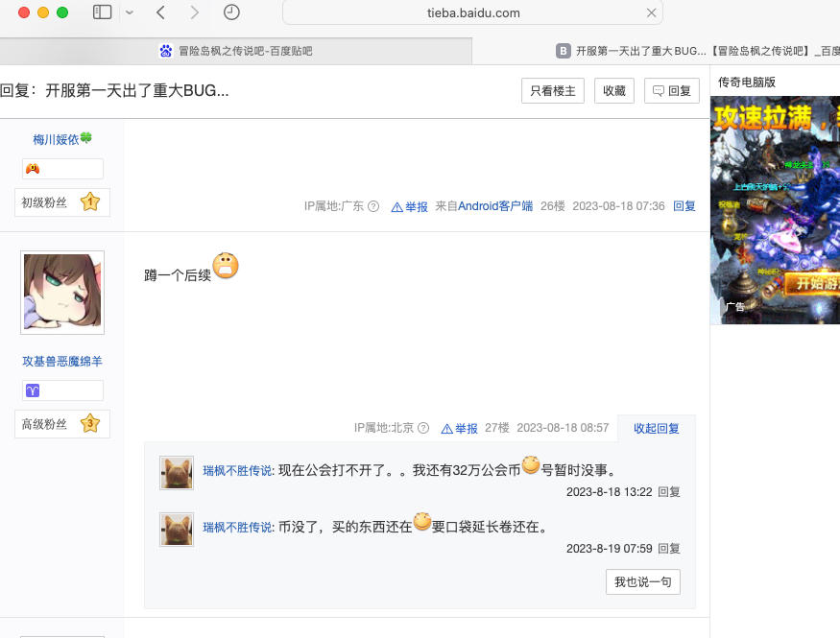Click the Safari sidebar toggle icon
Screen dimensions: 840x638
pyautogui.click(x=102, y=12)
